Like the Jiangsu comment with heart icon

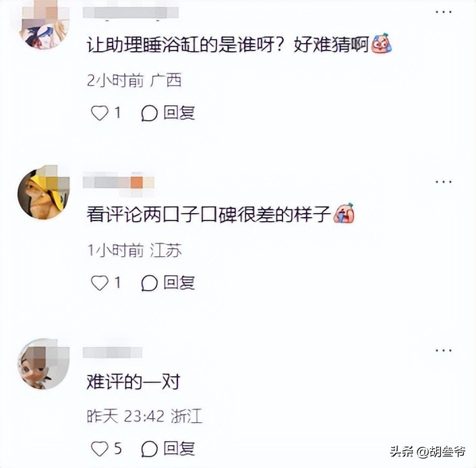[100, 283]
